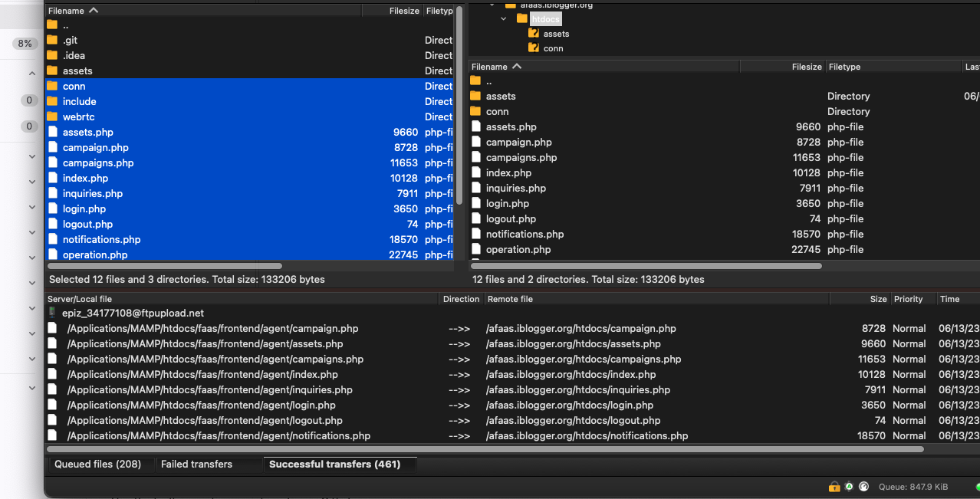Sort local pane by Filetype column header

[439, 11]
